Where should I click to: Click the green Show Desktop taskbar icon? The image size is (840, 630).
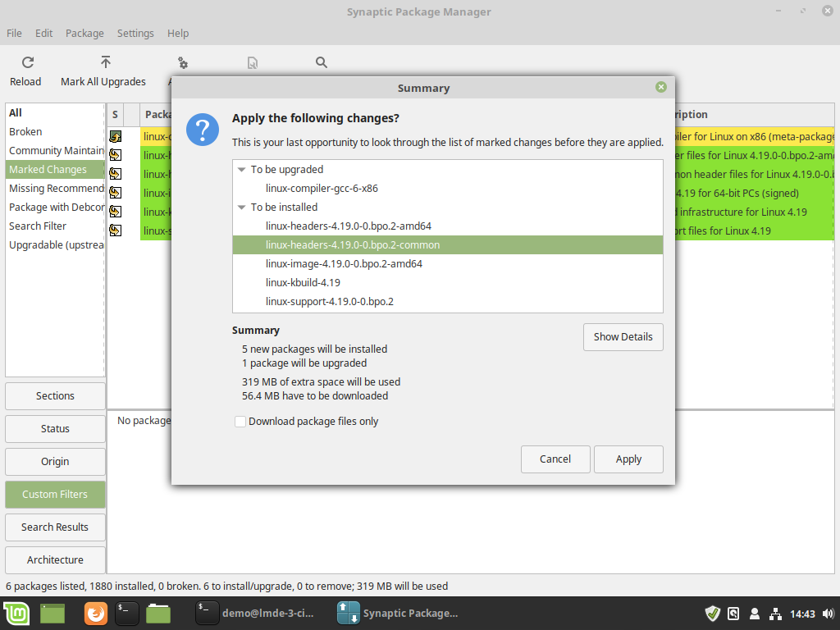pyautogui.click(x=52, y=614)
